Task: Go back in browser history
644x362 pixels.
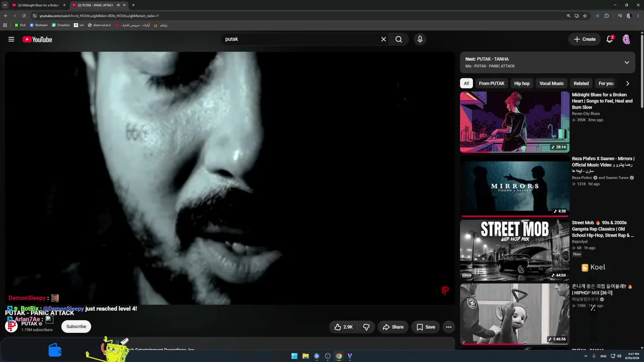Action: (6, 16)
